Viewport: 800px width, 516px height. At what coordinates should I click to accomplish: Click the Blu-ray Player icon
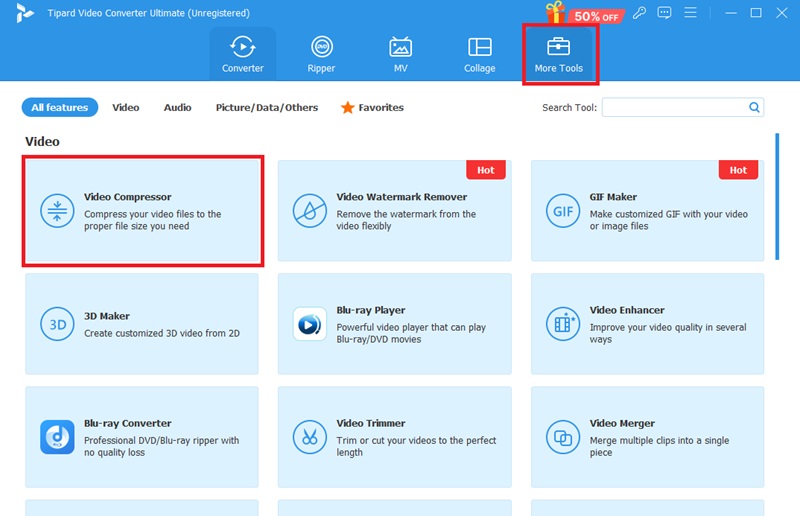point(310,324)
